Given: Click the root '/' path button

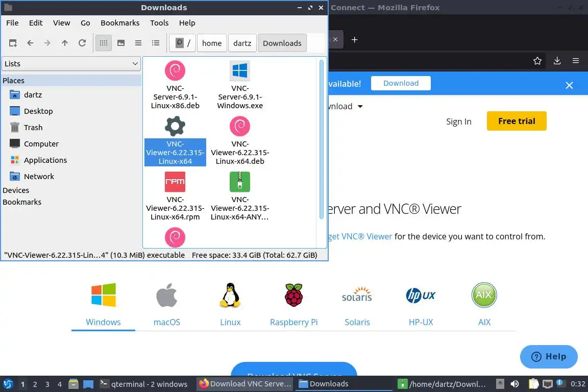Looking at the screenshot, I should [x=183, y=43].
